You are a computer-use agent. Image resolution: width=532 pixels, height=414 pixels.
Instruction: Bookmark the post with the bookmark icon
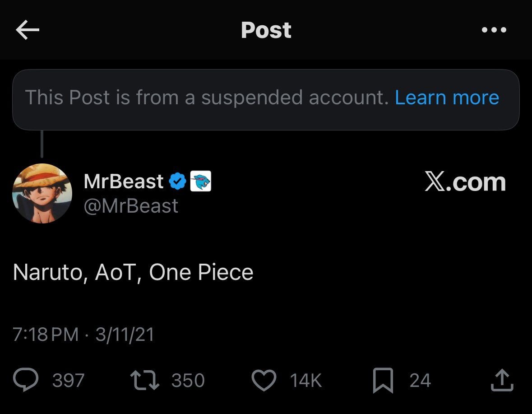(384, 380)
